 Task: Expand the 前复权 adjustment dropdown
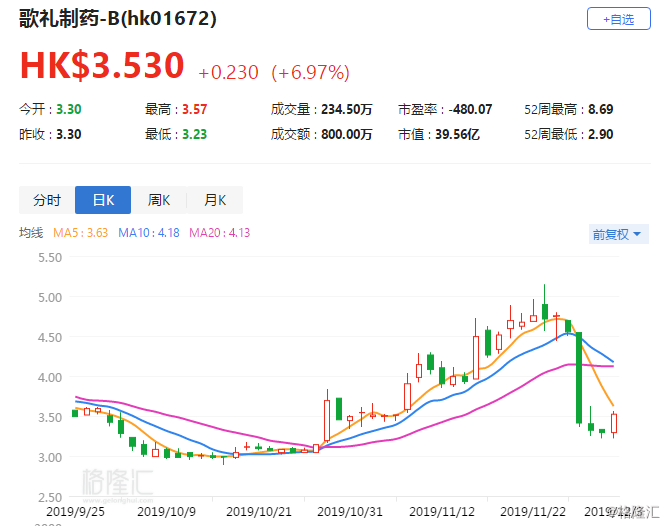pyautogui.click(x=619, y=234)
